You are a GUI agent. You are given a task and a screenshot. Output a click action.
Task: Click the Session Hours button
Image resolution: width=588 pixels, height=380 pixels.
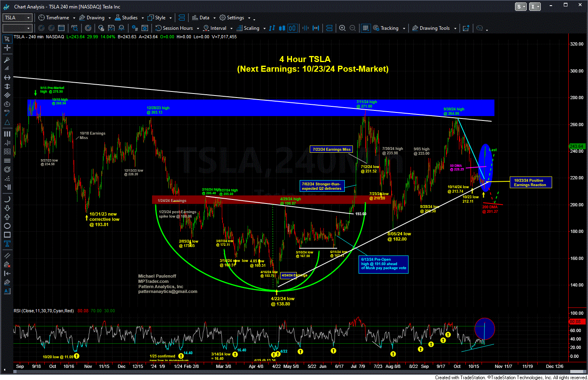click(x=174, y=28)
